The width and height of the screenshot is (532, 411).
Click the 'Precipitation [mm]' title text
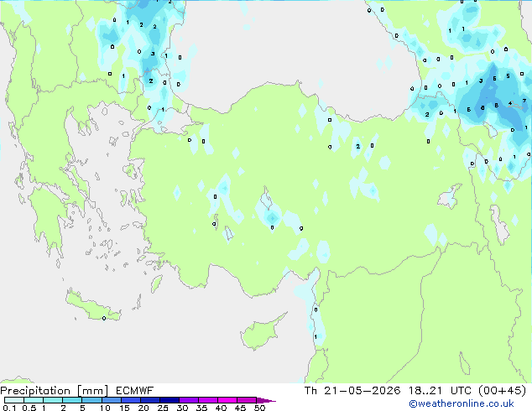[x=54, y=391]
